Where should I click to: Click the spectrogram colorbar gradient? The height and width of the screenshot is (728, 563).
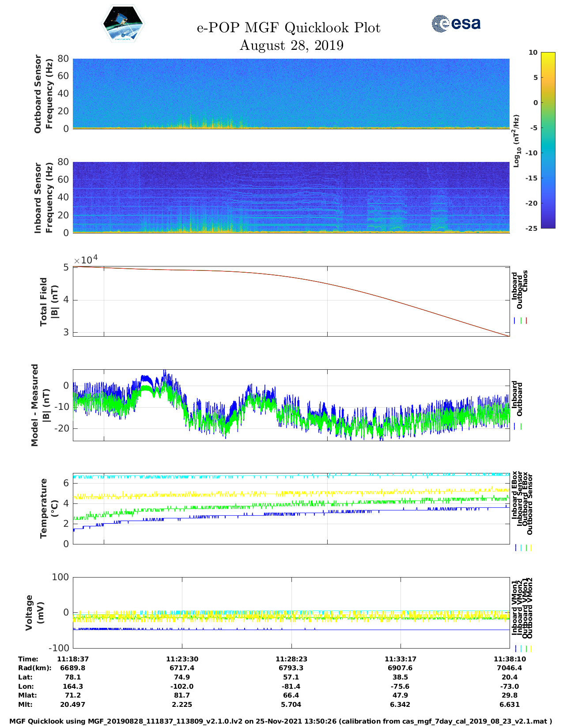tap(548, 140)
